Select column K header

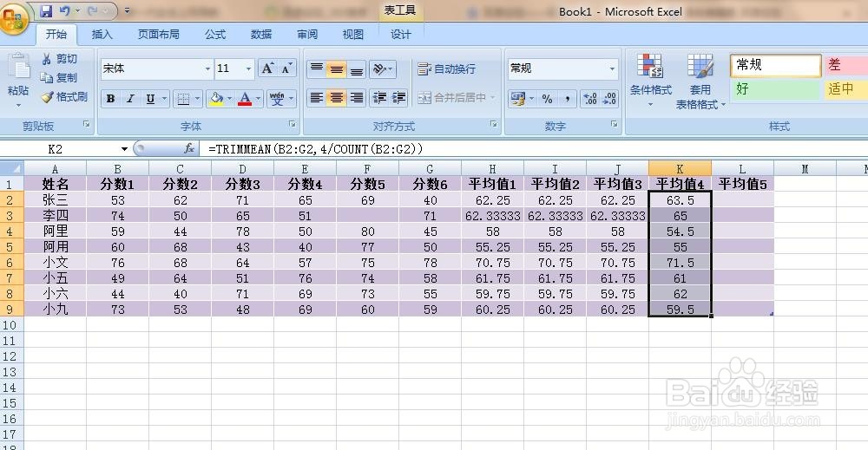(x=680, y=168)
